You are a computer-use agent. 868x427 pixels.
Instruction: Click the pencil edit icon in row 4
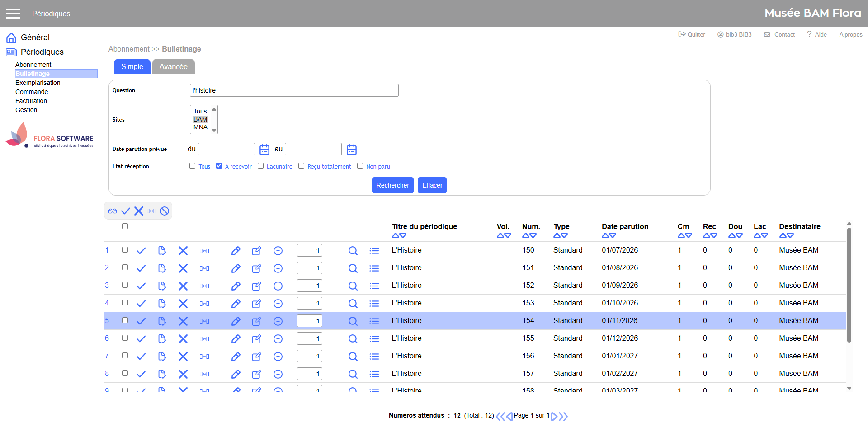point(236,304)
